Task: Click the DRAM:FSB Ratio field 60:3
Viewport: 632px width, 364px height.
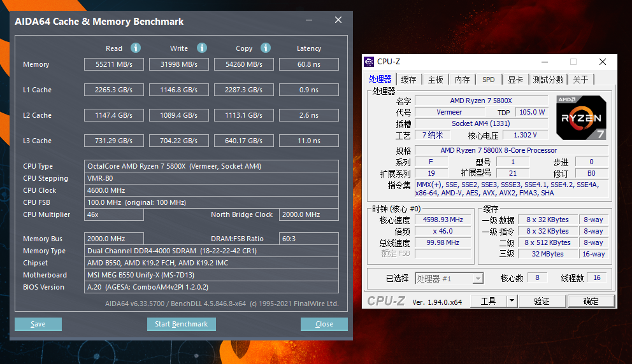Action: point(309,239)
